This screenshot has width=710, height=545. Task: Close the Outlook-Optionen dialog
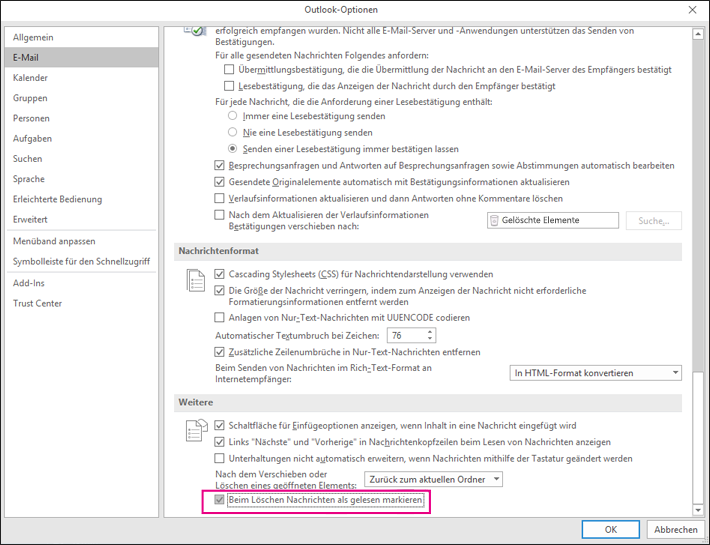coord(692,10)
